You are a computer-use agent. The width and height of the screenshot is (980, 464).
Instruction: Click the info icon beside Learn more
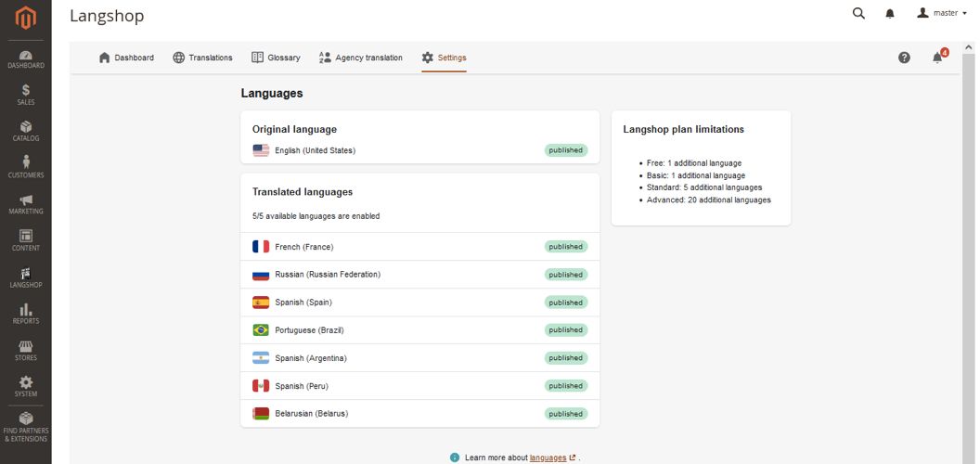(455, 458)
